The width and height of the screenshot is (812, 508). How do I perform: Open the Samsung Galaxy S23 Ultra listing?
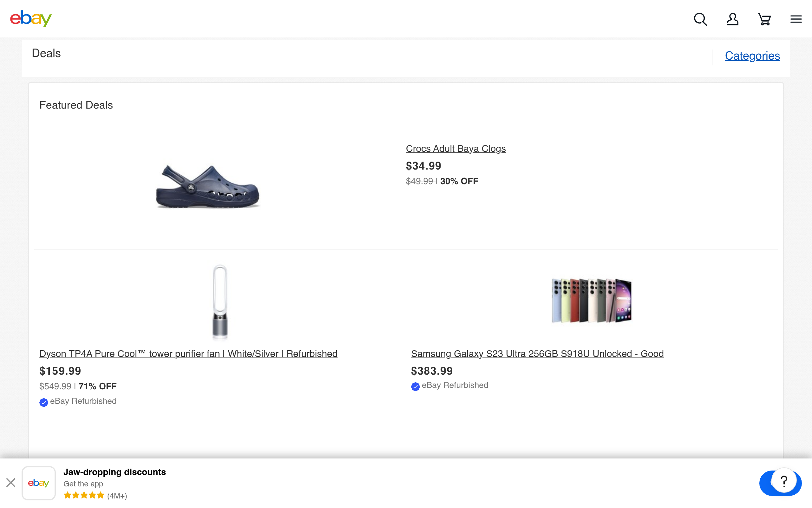tap(537, 353)
